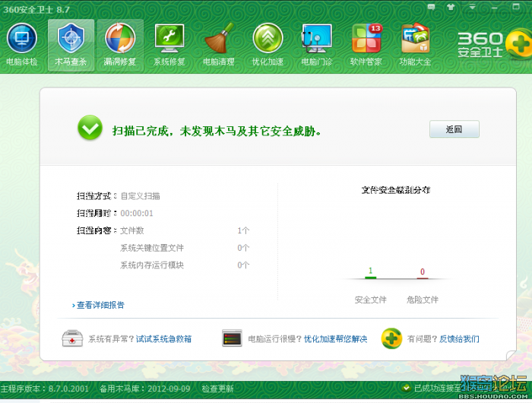Viewport: 532px width, 403px height.
Task: Click 备用木马库 2012-09-09 text
Action: [145, 389]
